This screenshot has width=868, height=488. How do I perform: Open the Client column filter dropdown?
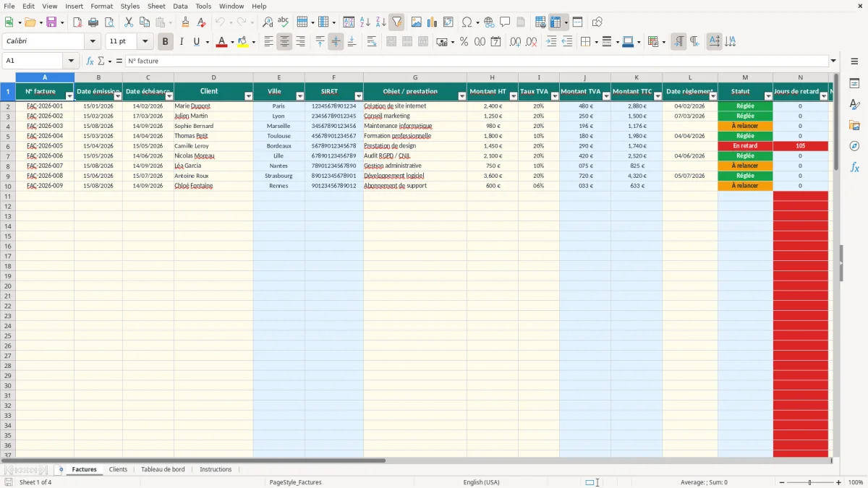[248, 96]
